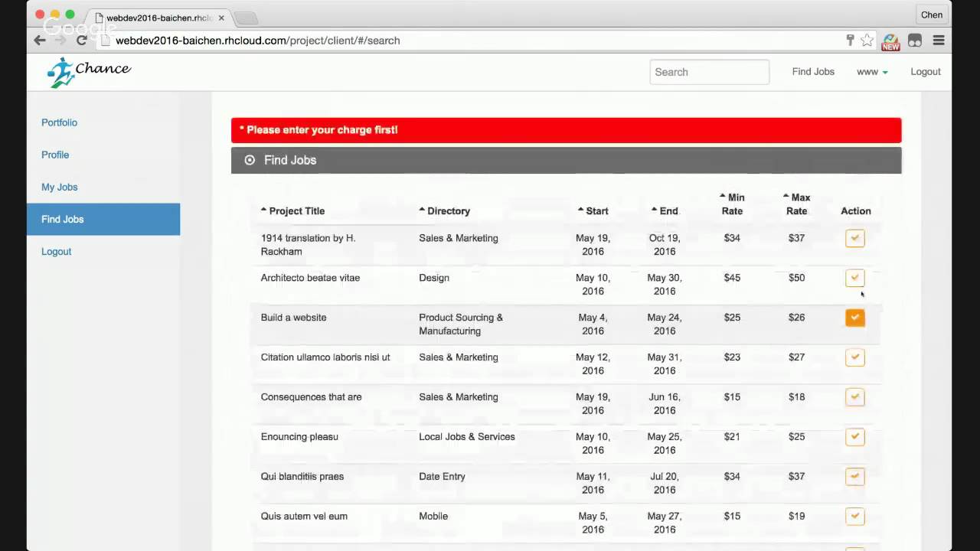Click the browser address bar URL
980x551 pixels.
[257, 41]
